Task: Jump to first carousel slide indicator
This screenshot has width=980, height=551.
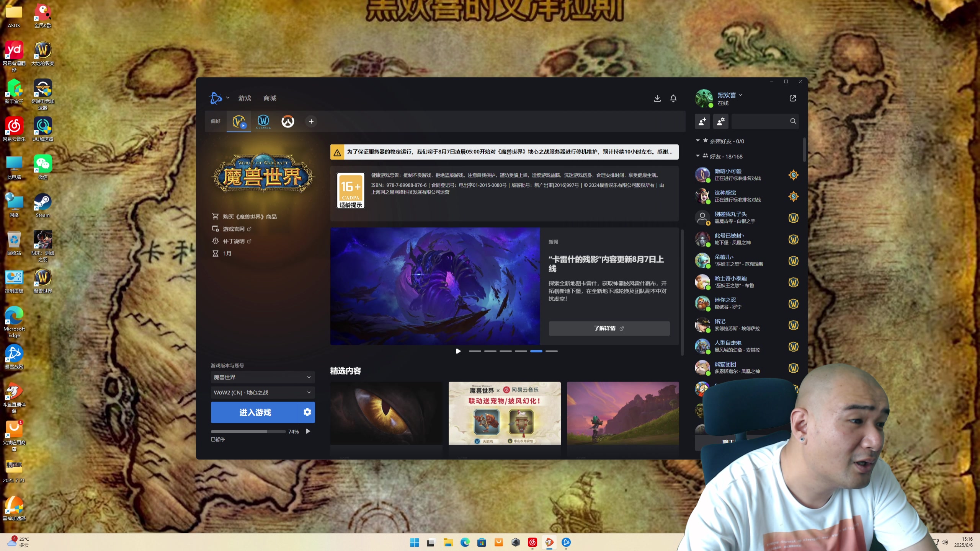Action: 475,351
